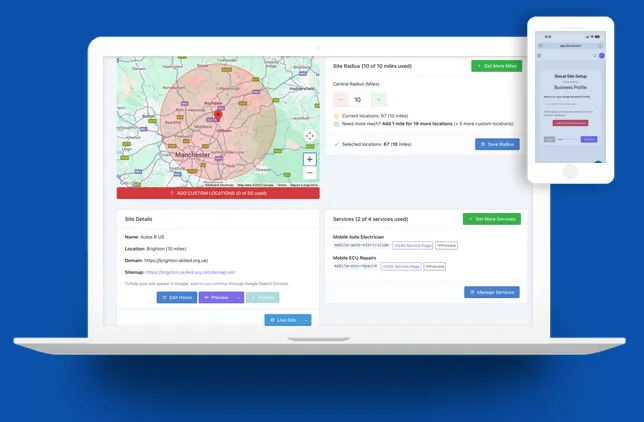Decrease Central Radius with the minus button

pyautogui.click(x=340, y=99)
